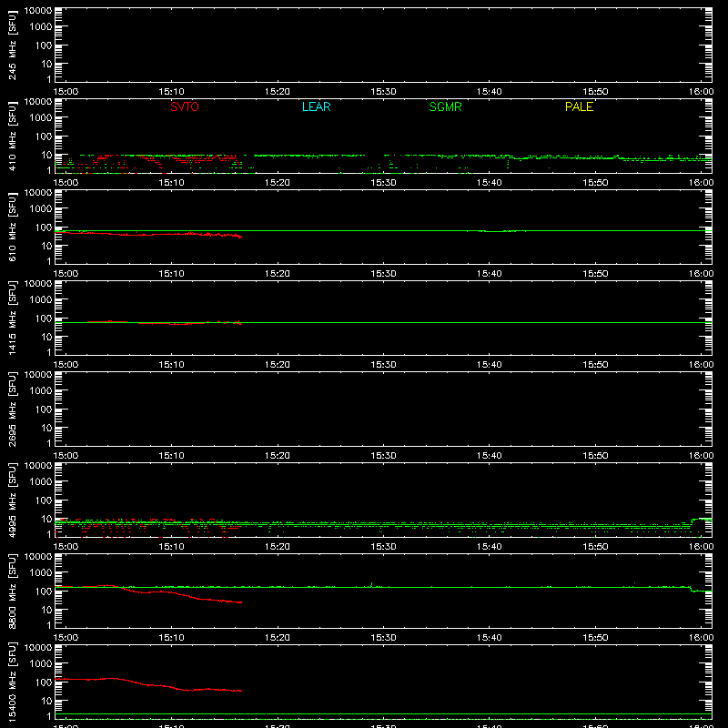This screenshot has height=728, width=728.
Task: Click 15:40 tick label under 2695 MHz panel
Action: tap(489, 456)
